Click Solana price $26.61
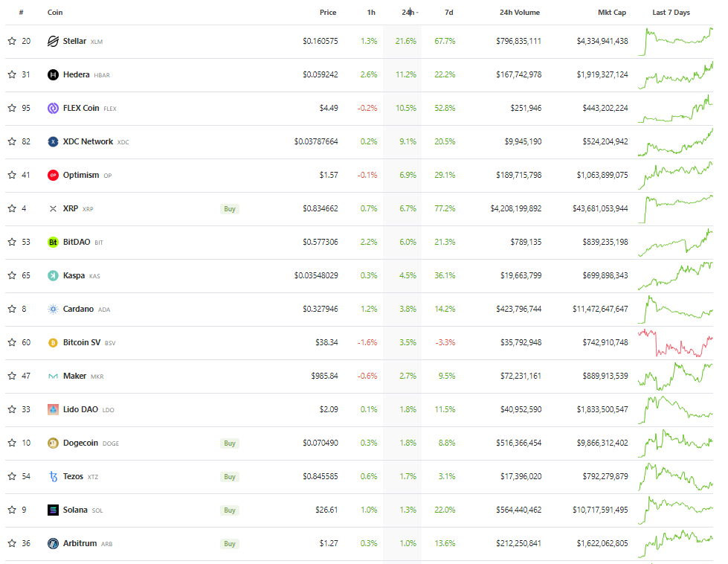Screen dimensions: 728x564 tap(326, 510)
